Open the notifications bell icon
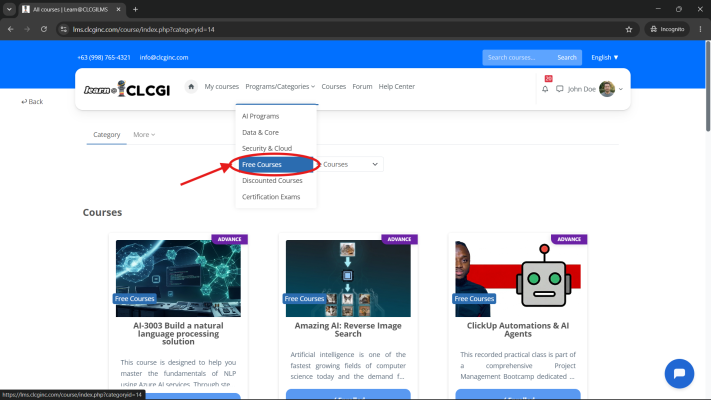Screen dimensions: 711x400 click(x=545, y=89)
